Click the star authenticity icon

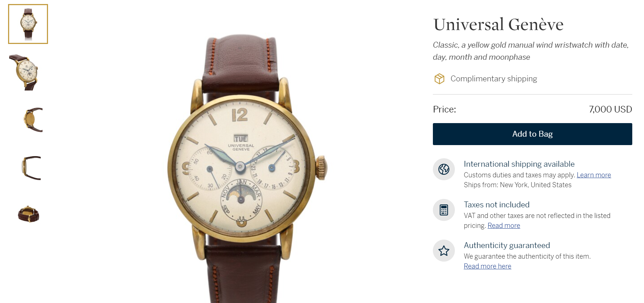(444, 251)
